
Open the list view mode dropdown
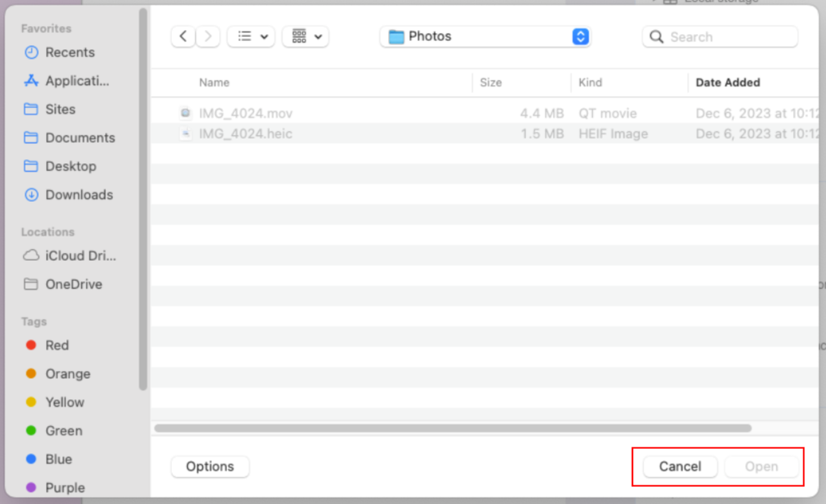pyautogui.click(x=251, y=36)
